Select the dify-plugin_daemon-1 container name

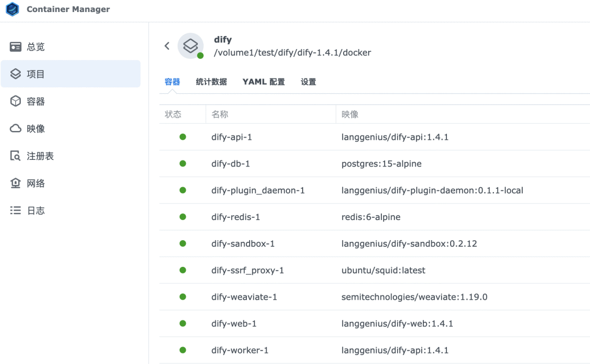(x=258, y=190)
